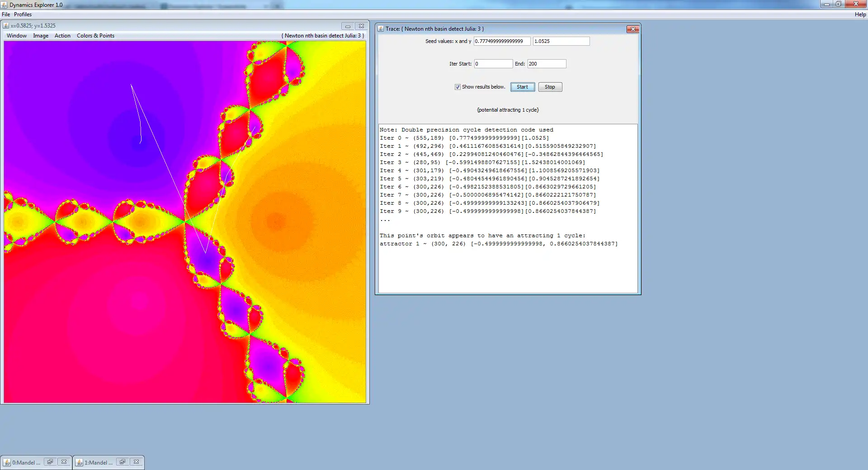Close the Trace dialog with red X
The width and height of the screenshot is (868, 470).
(x=632, y=29)
